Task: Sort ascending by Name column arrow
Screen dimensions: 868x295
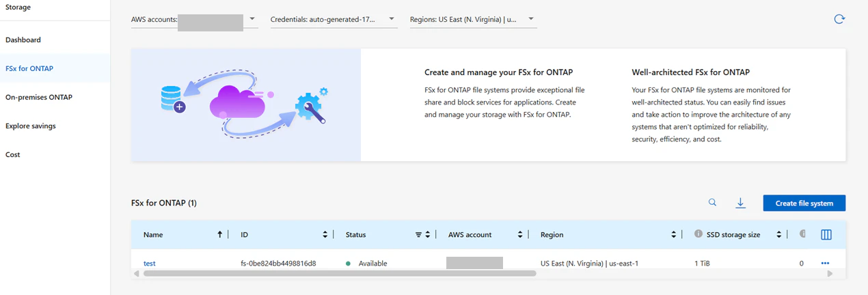Action: coord(219,234)
